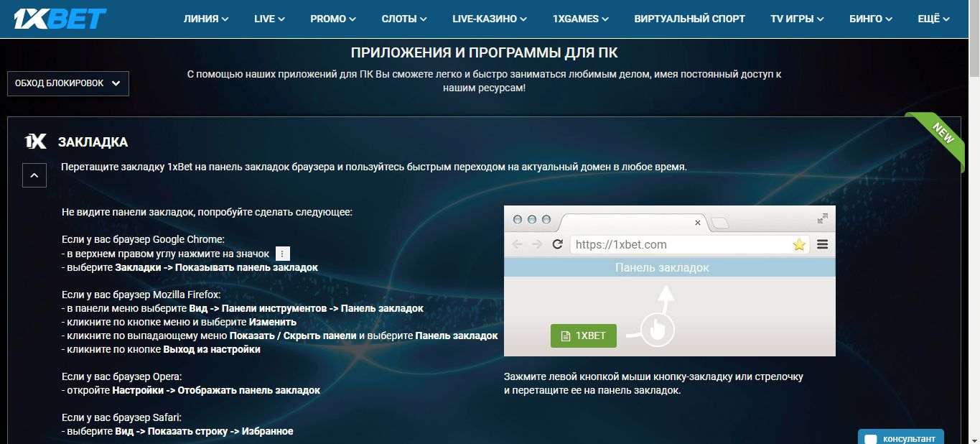Click the reload icon in browser illustration

pyautogui.click(x=557, y=244)
